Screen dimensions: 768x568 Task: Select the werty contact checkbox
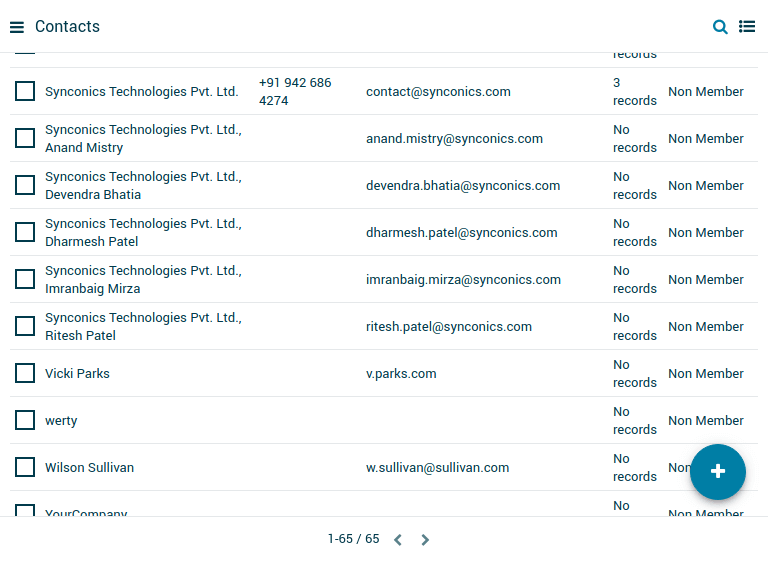[x=25, y=420]
